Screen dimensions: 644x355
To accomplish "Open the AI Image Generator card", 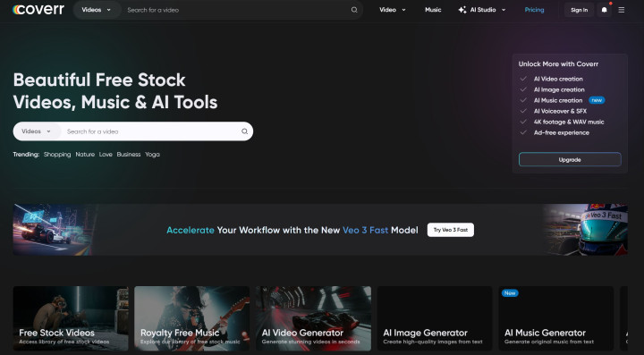I will tap(435, 318).
